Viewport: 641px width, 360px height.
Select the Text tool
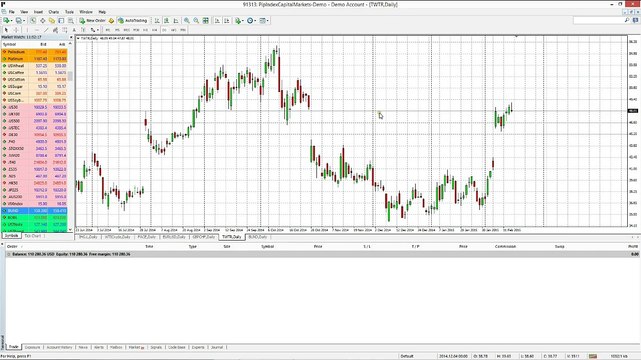74,30
